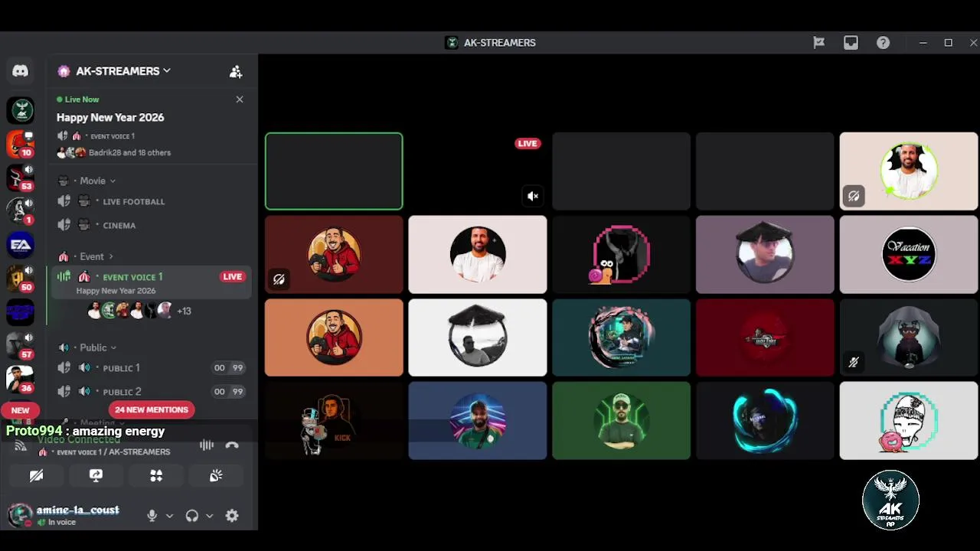
Task: Click the invite people icon
Action: pyautogui.click(x=236, y=71)
